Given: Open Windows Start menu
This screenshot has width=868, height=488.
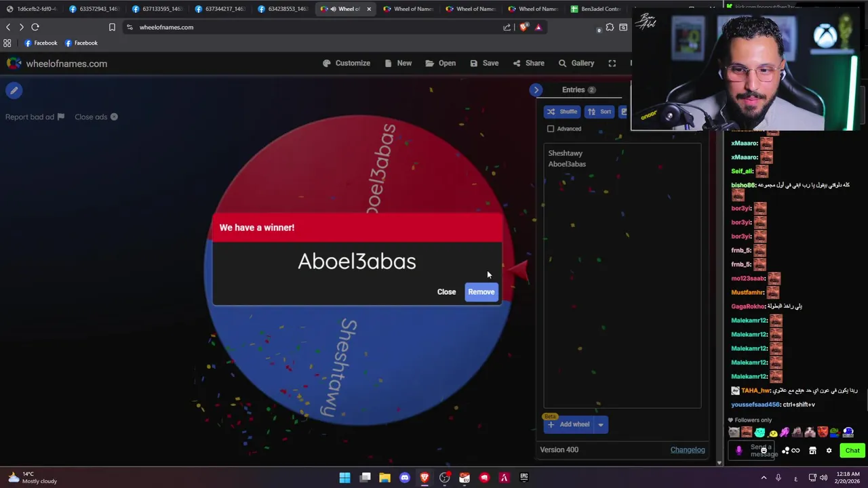Looking at the screenshot, I should click(x=344, y=477).
